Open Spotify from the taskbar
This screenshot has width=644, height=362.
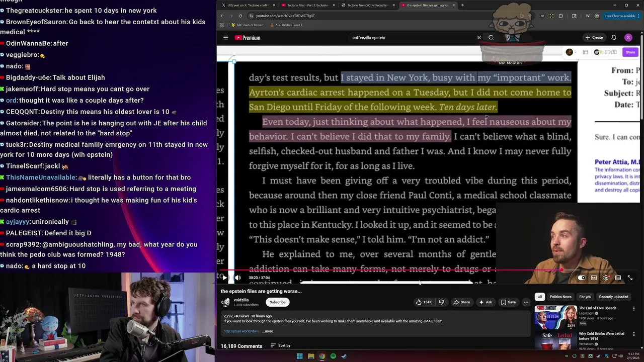coord(333,356)
